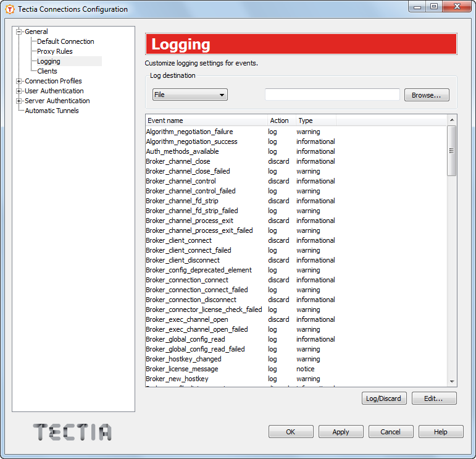Select Default Connection in the tree
Image resolution: width=476 pixels, height=459 pixels.
[65, 41]
